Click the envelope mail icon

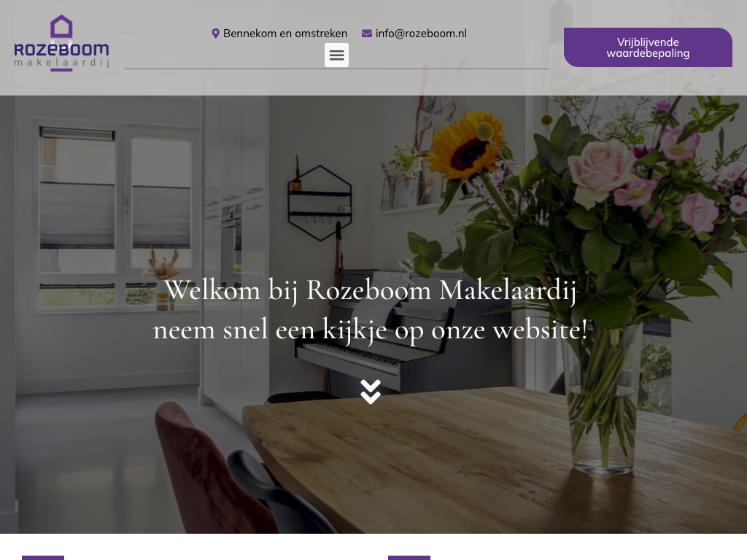click(x=367, y=34)
